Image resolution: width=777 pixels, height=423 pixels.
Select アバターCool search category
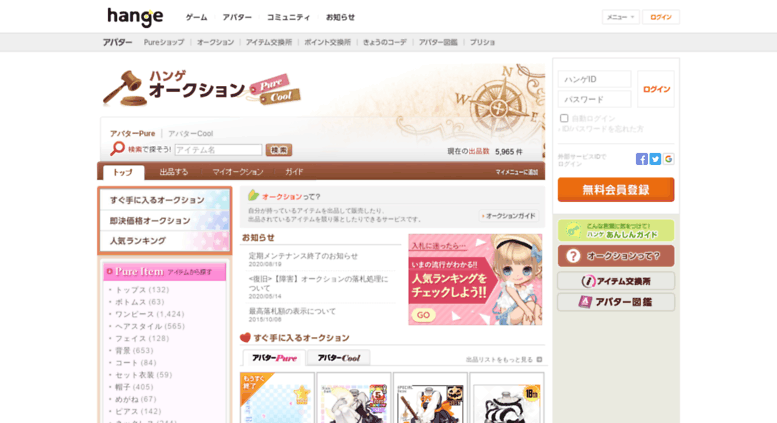190,133
